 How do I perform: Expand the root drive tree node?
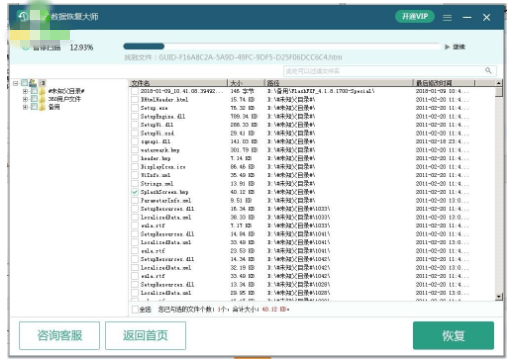coord(16,83)
